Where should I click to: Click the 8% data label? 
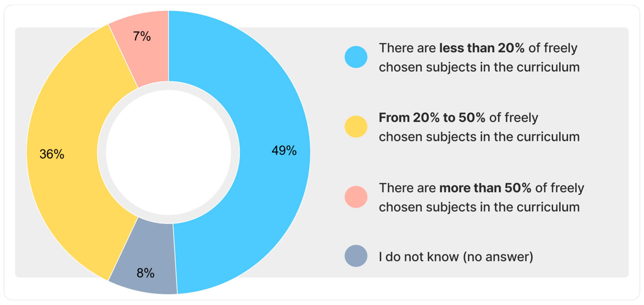click(x=145, y=273)
